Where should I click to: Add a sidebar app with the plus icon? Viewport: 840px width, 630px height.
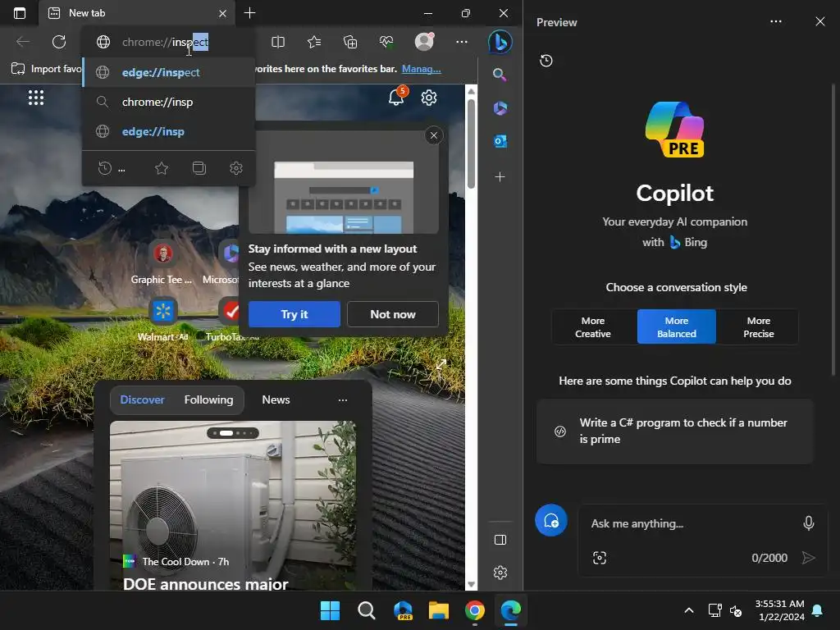(500, 177)
